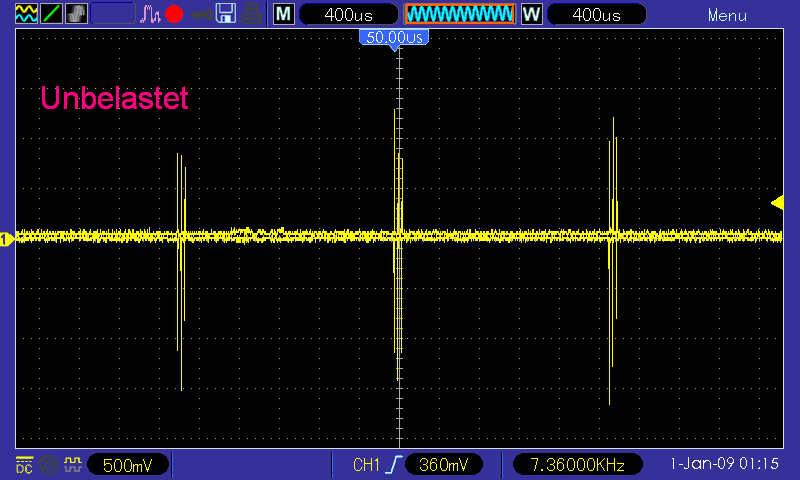800x480 pixels.
Task: Click the 20 MHz bandwidth limit icon
Action: 48,465
